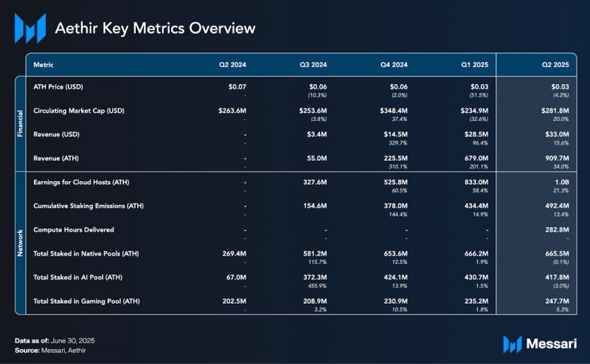Screen dimensions: 590x364
Task: Click the 154.6M staking emissions value
Action: pyautogui.click(x=315, y=206)
